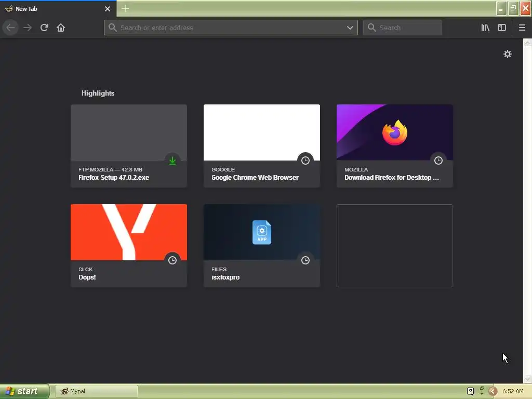The height and width of the screenshot is (399, 532).
Task: Open the Windows start menu
Action: (24, 391)
